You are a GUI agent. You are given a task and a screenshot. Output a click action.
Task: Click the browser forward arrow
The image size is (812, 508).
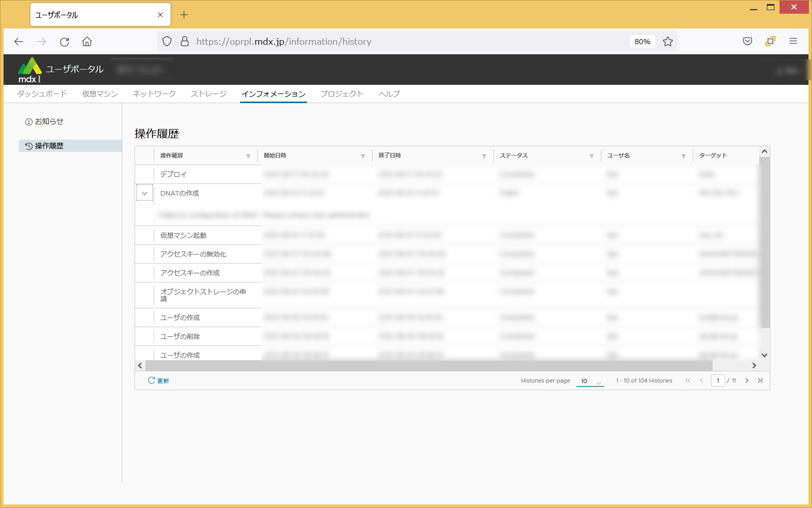click(x=42, y=41)
